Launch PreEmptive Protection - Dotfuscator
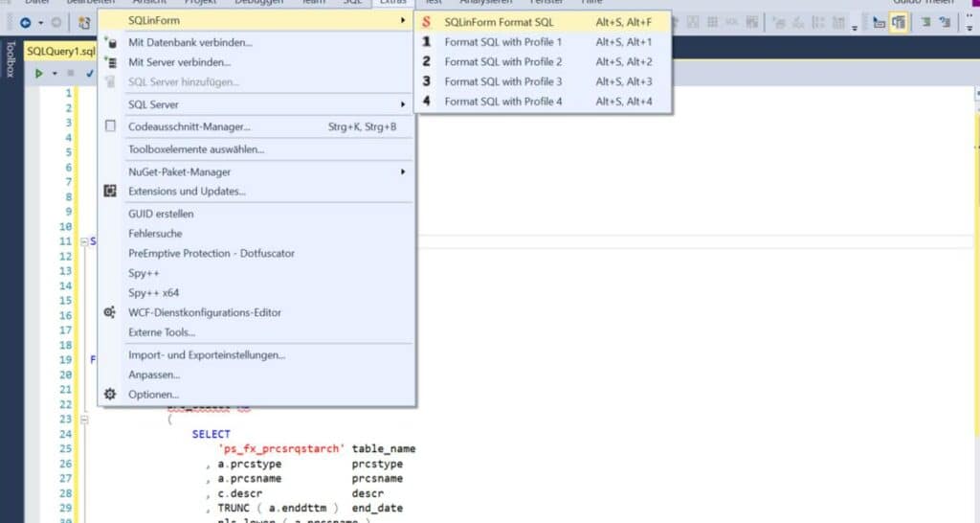This screenshot has height=523, width=980. 256,254
